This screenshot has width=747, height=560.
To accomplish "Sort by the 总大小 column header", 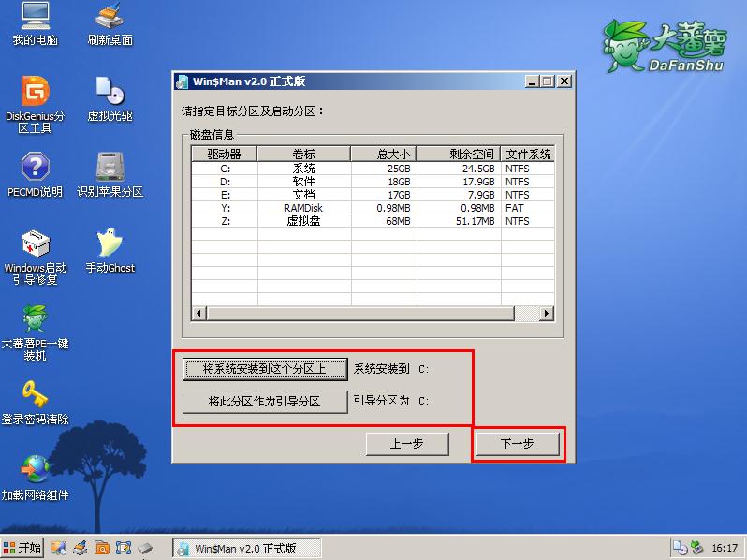I will [x=383, y=154].
